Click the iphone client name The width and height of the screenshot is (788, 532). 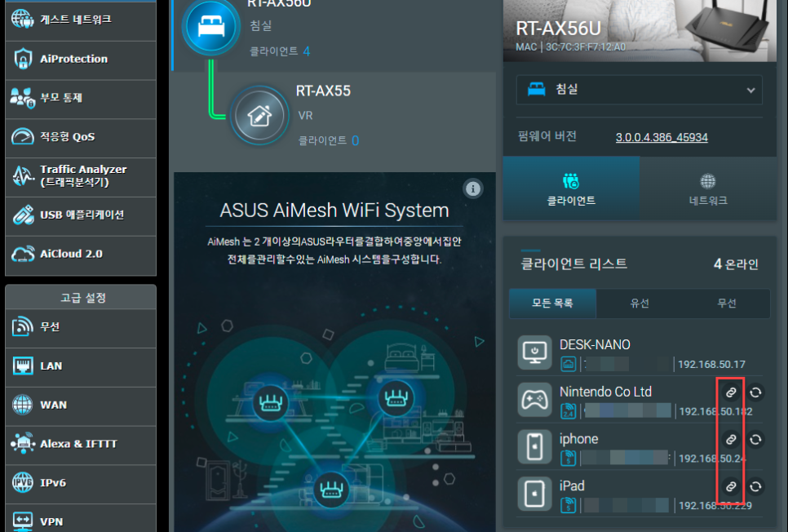click(578, 439)
